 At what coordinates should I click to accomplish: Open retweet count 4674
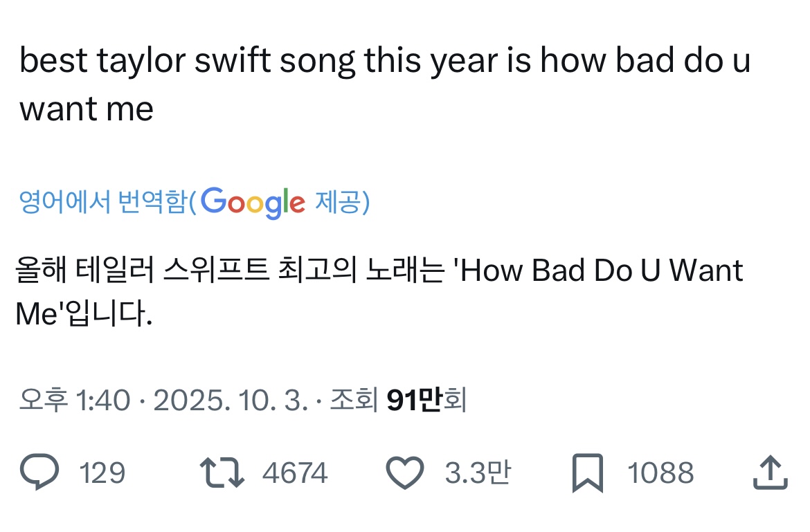pyautogui.click(x=294, y=473)
